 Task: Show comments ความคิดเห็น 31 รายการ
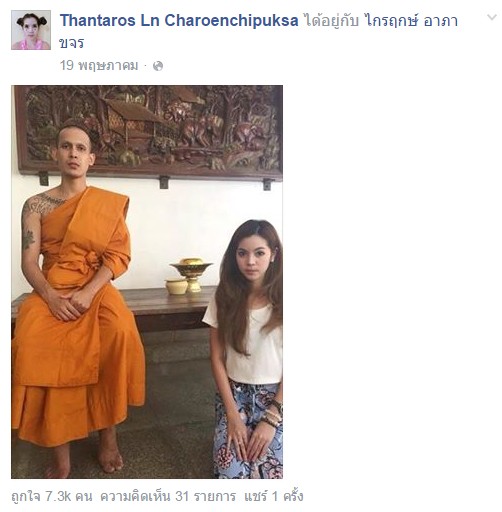pos(168,496)
